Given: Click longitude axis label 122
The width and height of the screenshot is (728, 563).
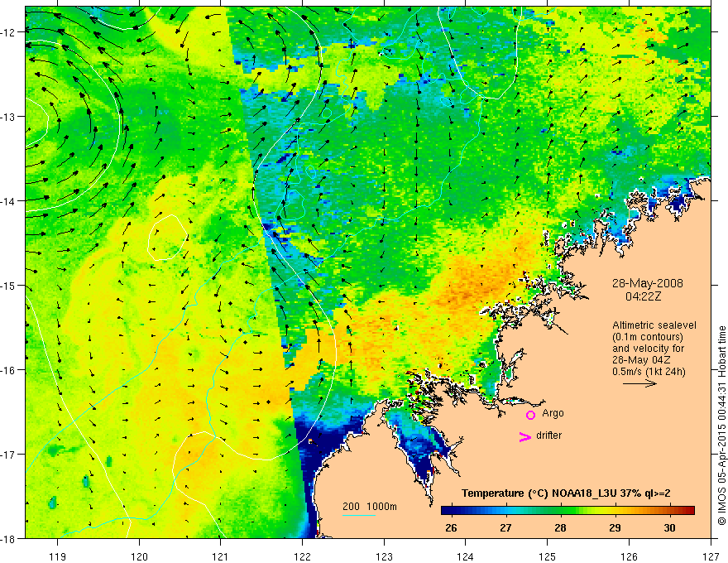Looking at the screenshot, I should point(302,556).
